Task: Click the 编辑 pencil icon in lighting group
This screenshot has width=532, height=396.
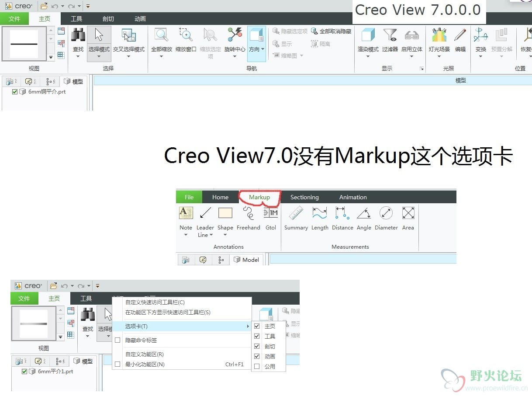Action: pyautogui.click(x=460, y=35)
